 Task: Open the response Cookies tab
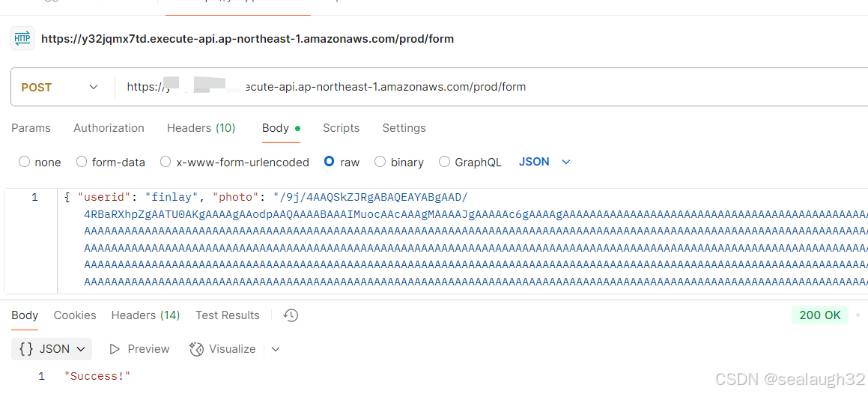point(75,315)
